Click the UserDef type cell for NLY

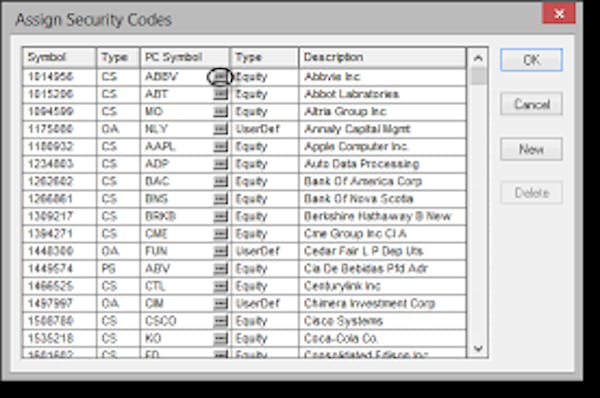(x=265, y=129)
